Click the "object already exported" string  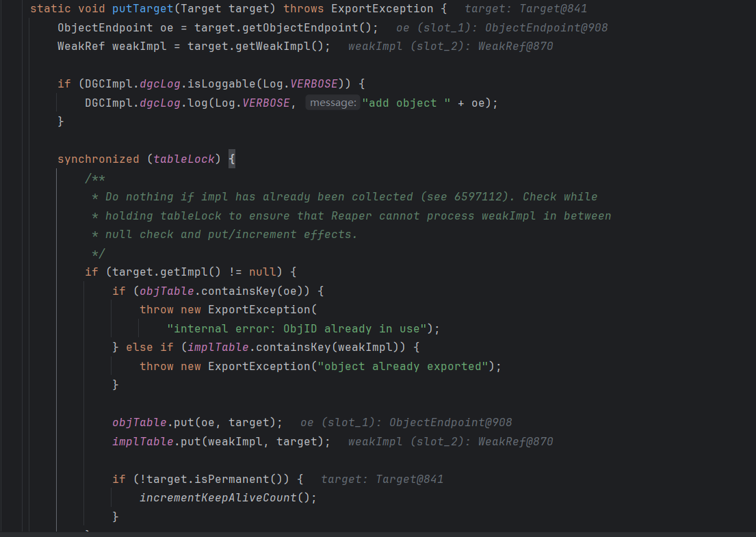click(x=402, y=366)
